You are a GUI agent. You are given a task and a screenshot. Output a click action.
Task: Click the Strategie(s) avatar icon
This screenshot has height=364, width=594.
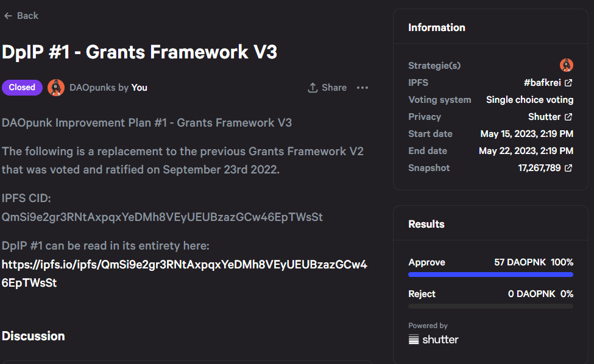(567, 65)
